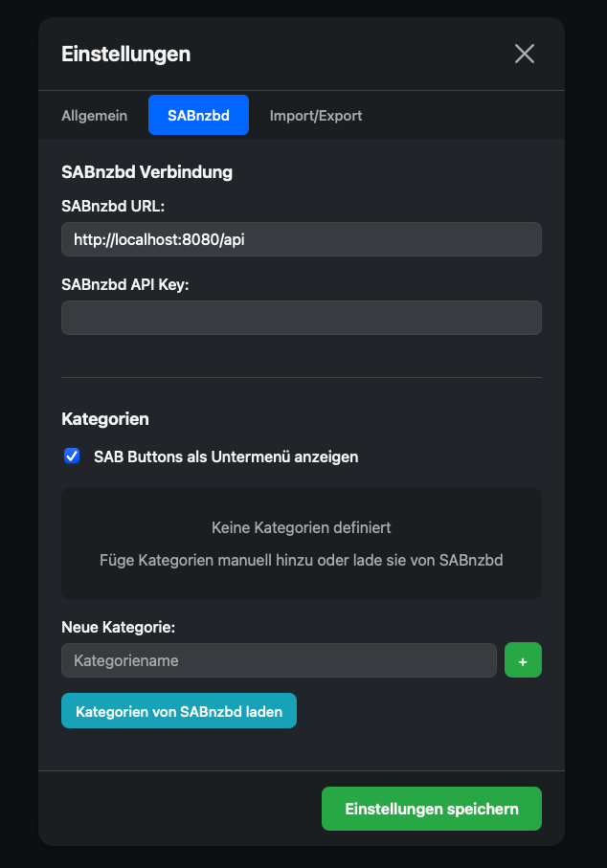Switch to the Allgemein tab
This screenshot has height=868, width=607.
coord(94,115)
